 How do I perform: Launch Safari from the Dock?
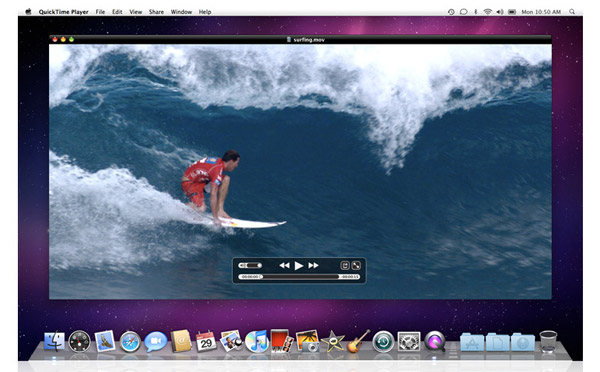click(x=130, y=341)
